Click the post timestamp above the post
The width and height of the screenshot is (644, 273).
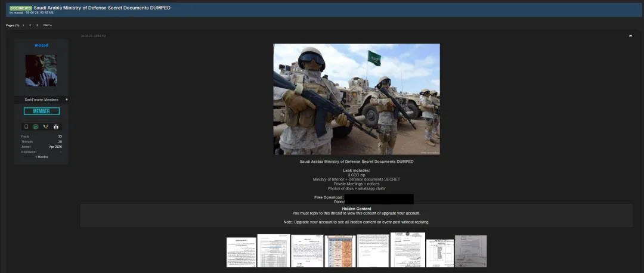pos(93,36)
